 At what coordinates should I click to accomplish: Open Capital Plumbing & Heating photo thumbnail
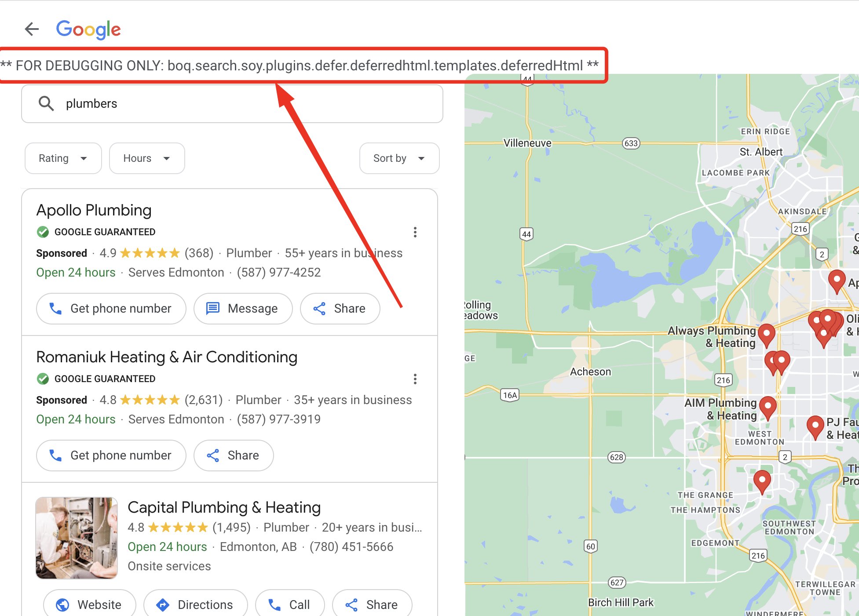point(77,538)
